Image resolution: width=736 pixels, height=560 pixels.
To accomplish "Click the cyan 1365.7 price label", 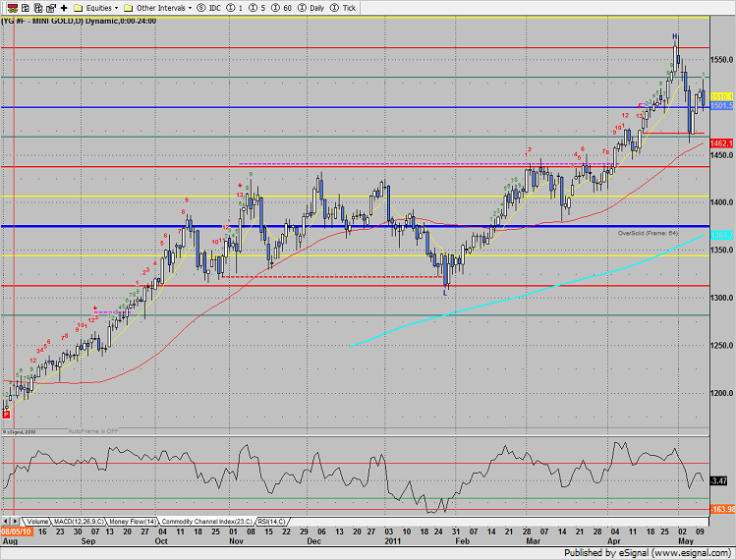I will pyautogui.click(x=721, y=235).
